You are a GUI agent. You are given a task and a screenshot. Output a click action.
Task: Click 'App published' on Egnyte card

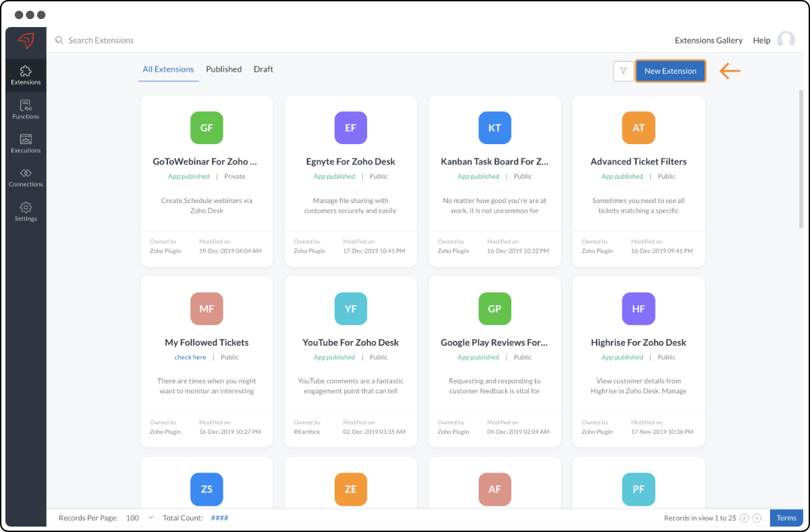335,177
